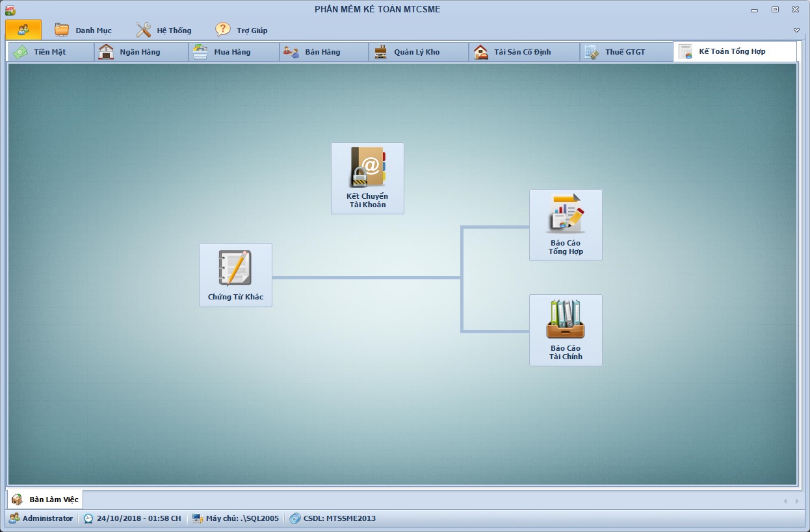
Task: Select the Quản Lý Kho tab
Action: point(416,52)
